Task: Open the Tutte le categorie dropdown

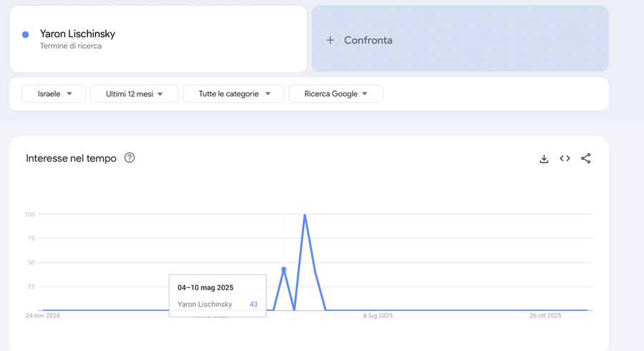Action: point(233,94)
